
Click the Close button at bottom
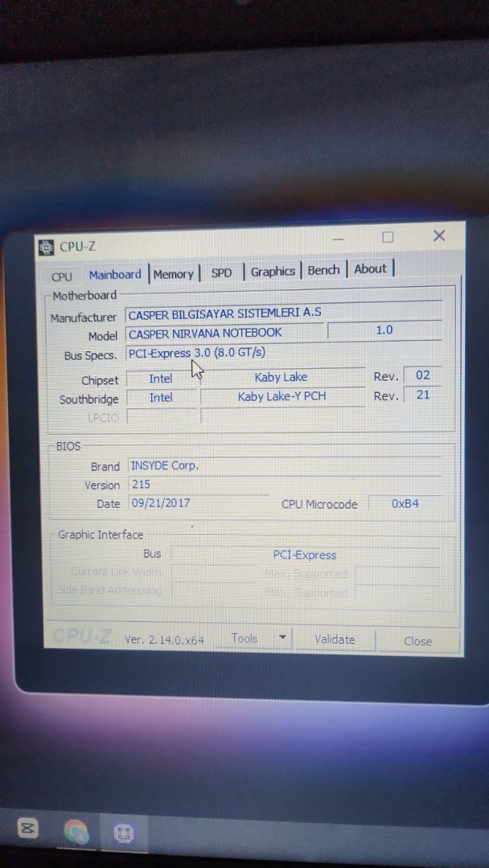(x=418, y=641)
